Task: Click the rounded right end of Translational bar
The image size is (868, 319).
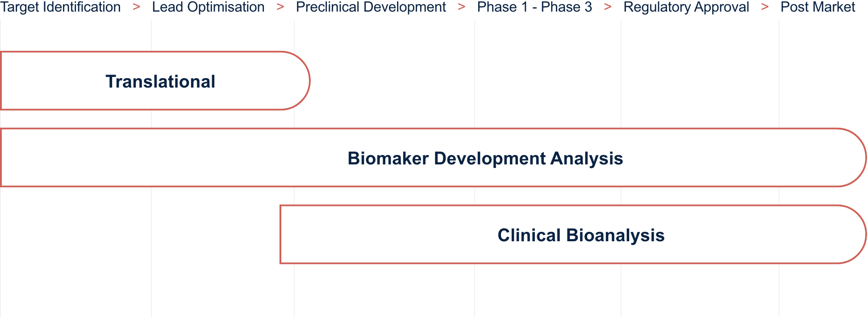Action: [x=299, y=81]
